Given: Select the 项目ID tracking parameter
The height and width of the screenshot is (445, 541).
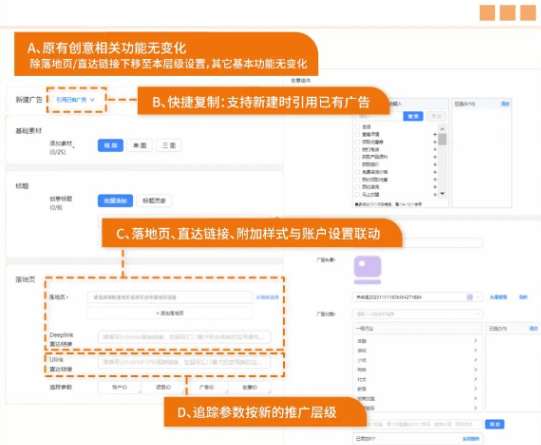Looking at the screenshot, I should 163,387.
